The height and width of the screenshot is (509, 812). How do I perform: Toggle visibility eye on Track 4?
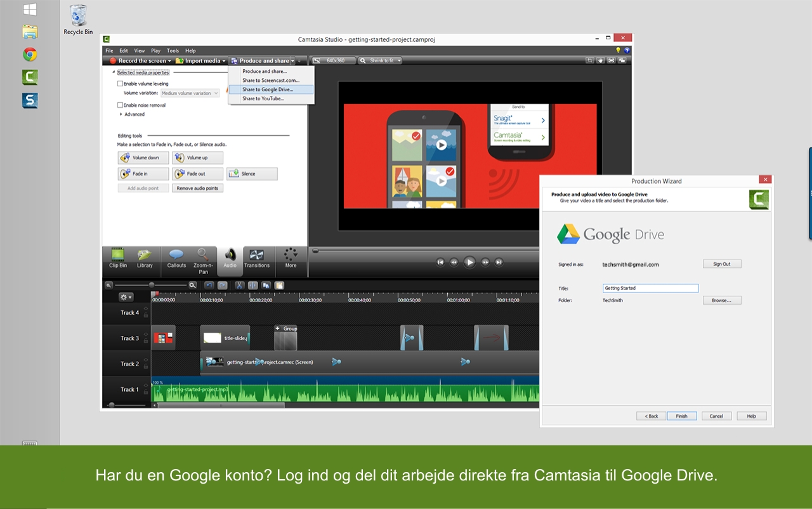coord(146,309)
